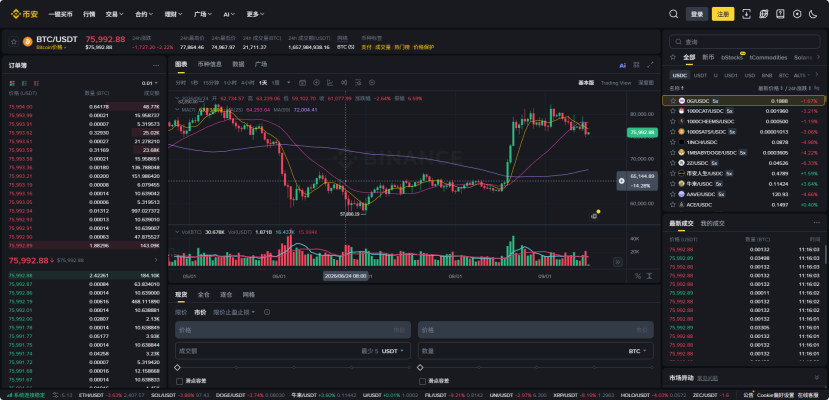Open the 数据 tab above chart
This screenshot has height=400, width=829.
[238, 64]
